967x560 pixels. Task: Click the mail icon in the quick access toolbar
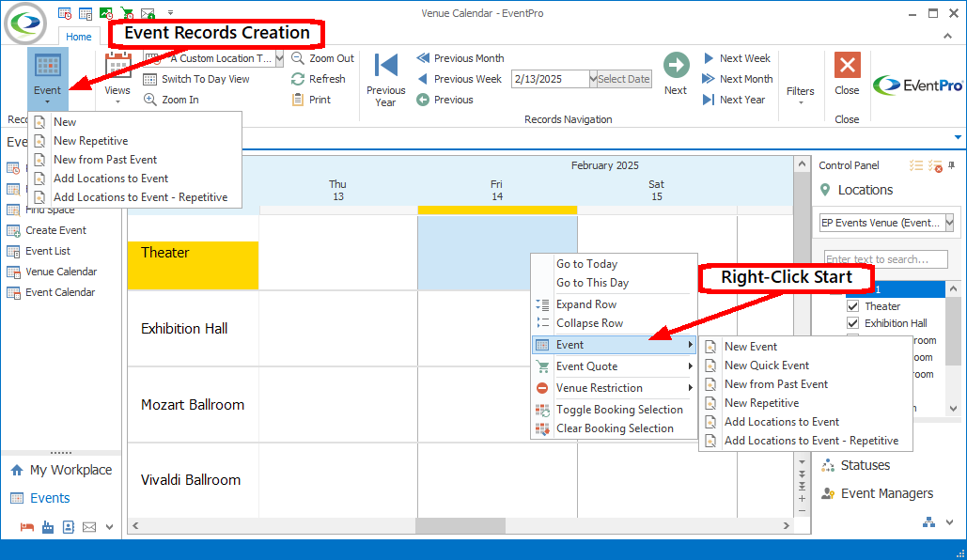pos(148,13)
